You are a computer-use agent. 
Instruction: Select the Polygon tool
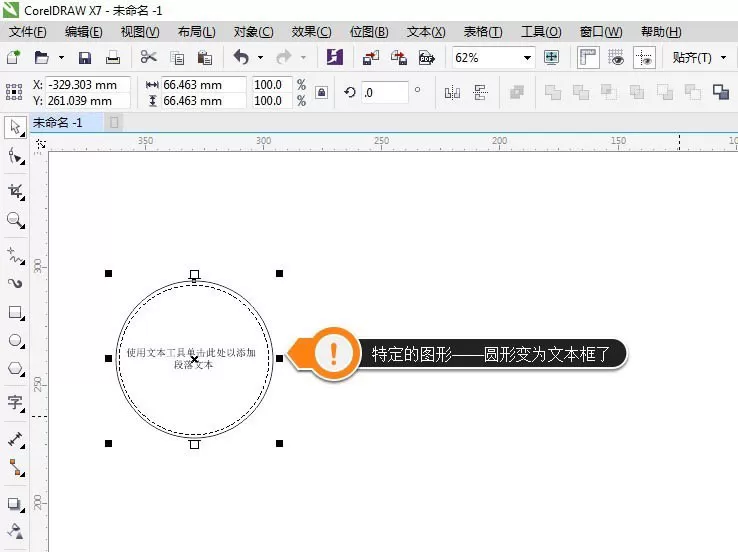coord(16,368)
